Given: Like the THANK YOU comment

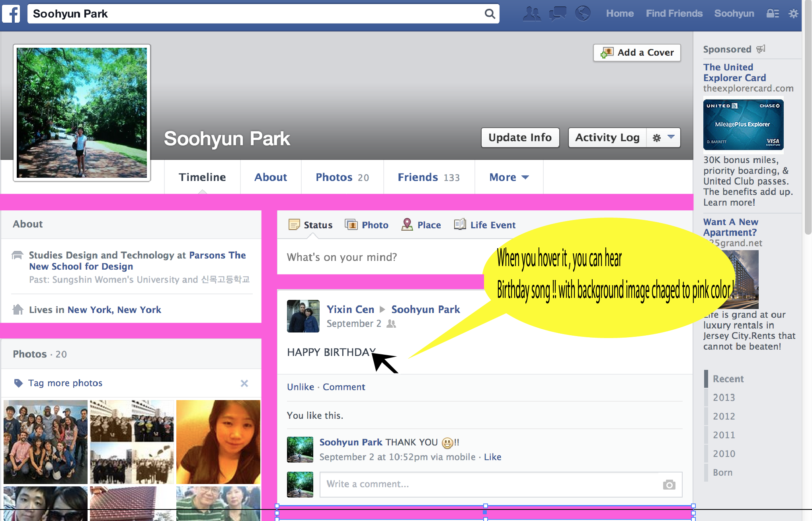Looking at the screenshot, I should [492, 457].
